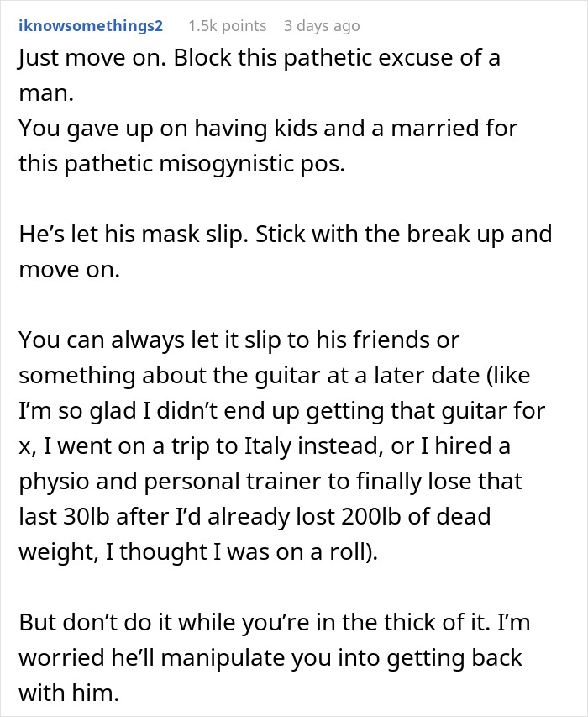Click the word 'man.' on the second line
Screen dimensions: 588x717
[x=46, y=93]
